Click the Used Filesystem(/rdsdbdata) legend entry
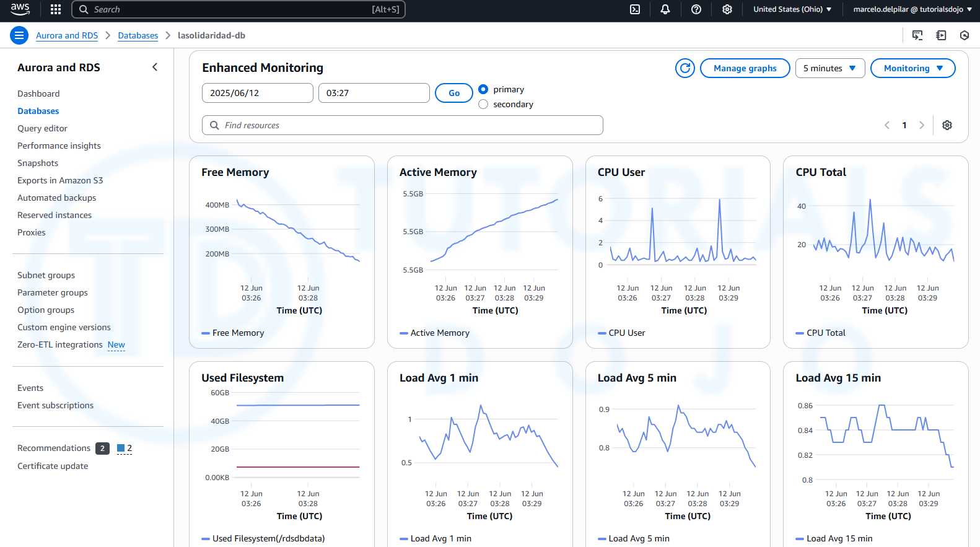This screenshot has height=547, width=980. pyautogui.click(x=263, y=538)
